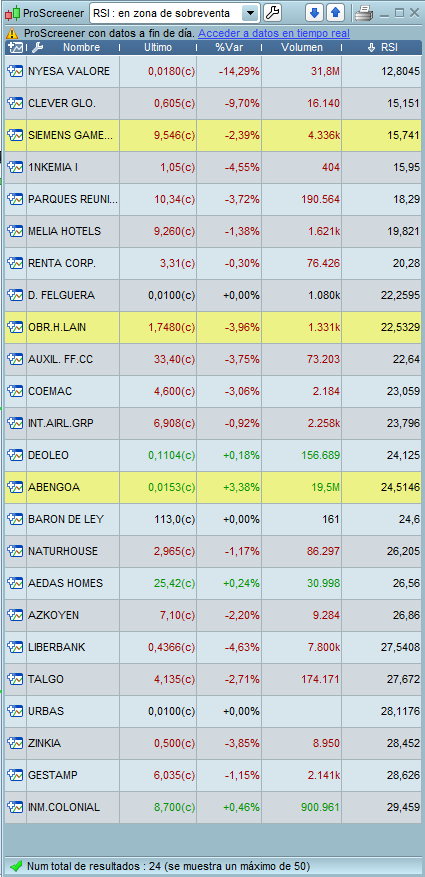Open the chart icon for MELIA HOTELS
This screenshot has width=425, height=877.
click(x=15, y=231)
